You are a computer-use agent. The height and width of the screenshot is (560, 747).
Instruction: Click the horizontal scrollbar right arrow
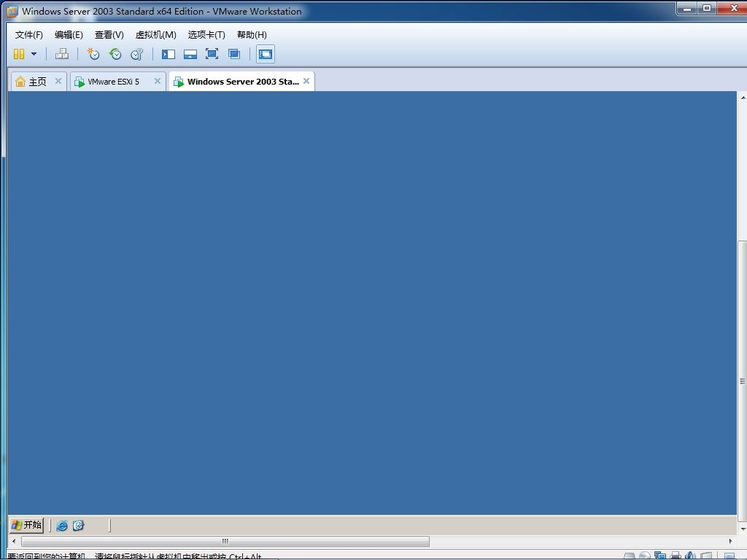click(731, 542)
